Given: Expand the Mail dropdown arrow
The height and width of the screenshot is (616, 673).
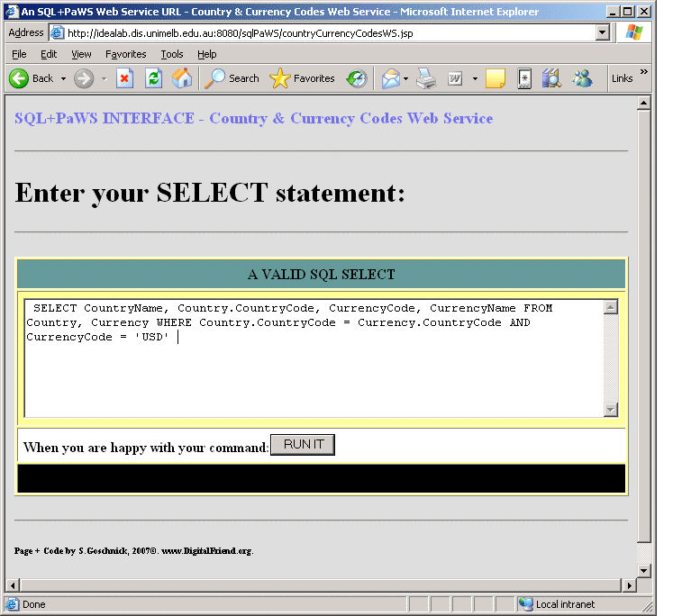Looking at the screenshot, I should (405, 79).
